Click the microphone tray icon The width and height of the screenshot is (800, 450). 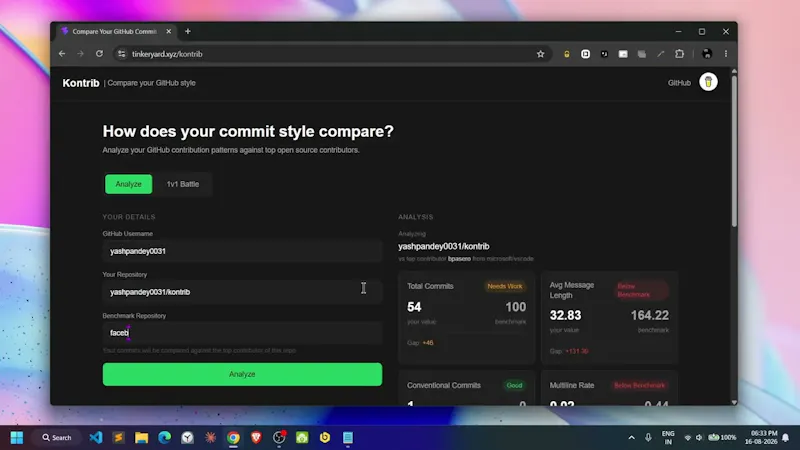click(648, 437)
